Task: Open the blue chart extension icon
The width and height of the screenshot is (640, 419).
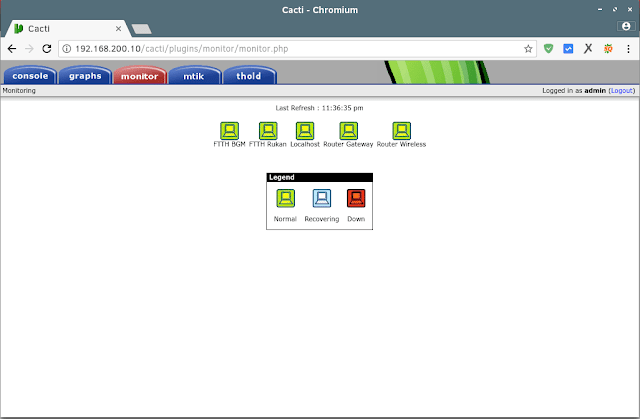Action: pos(568,49)
